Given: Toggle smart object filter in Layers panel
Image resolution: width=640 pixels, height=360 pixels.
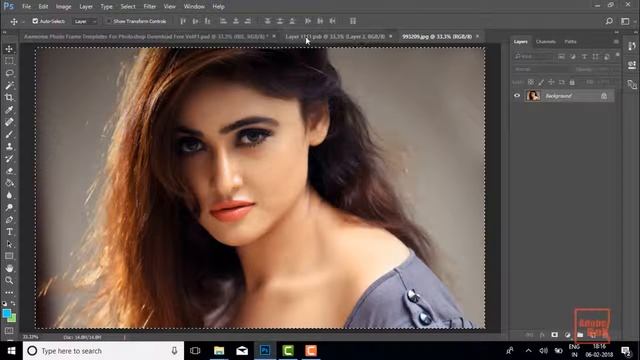Looking at the screenshot, I should (607, 56).
